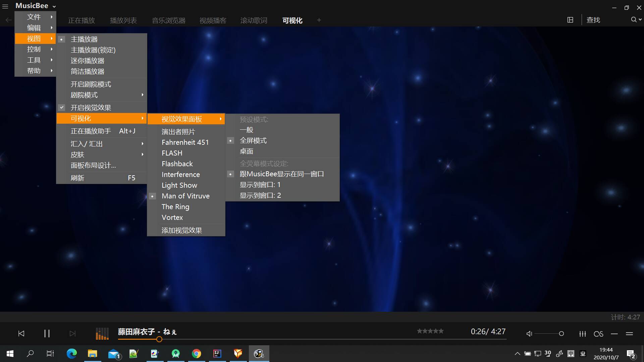Open the hamburger menu icon top-left
This screenshot has height=362, width=644.
(5, 6)
